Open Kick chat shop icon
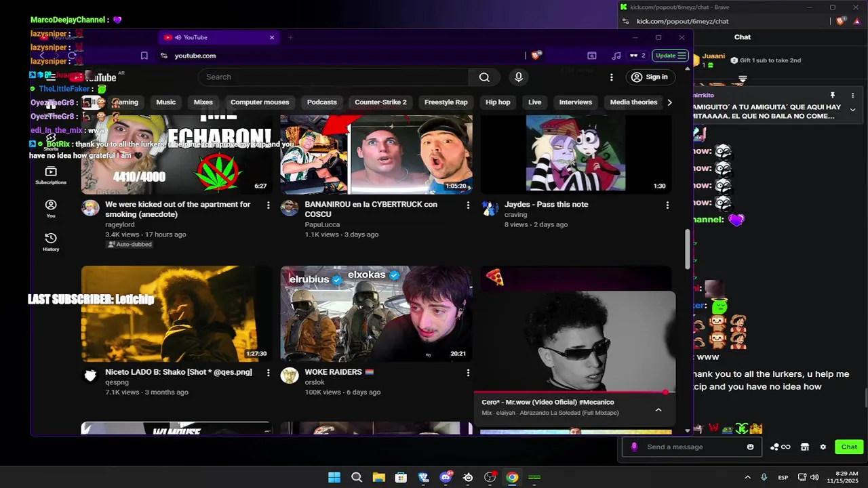The height and width of the screenshot is (488, 868). (805, 447)
